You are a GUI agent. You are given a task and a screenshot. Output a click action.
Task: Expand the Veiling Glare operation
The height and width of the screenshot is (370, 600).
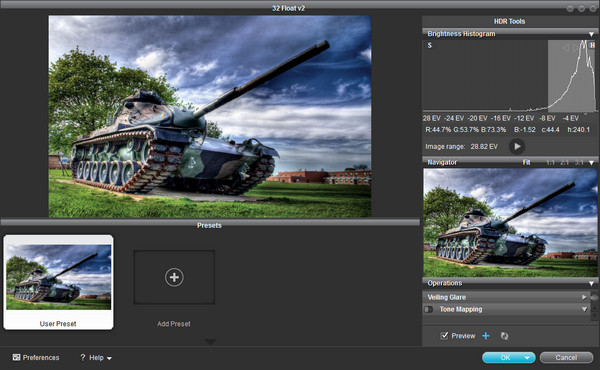(x=584, y=297)
